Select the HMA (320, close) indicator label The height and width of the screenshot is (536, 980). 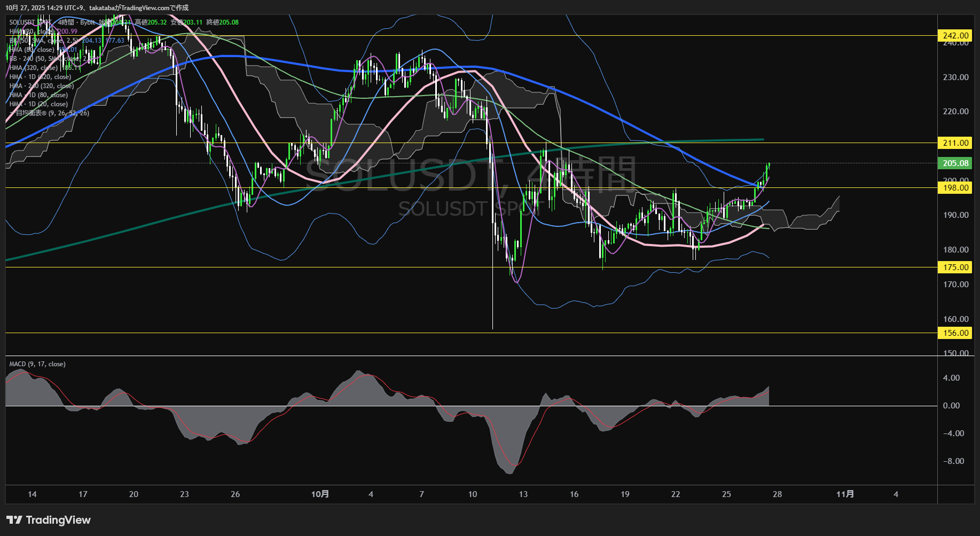tap(34, 68)
